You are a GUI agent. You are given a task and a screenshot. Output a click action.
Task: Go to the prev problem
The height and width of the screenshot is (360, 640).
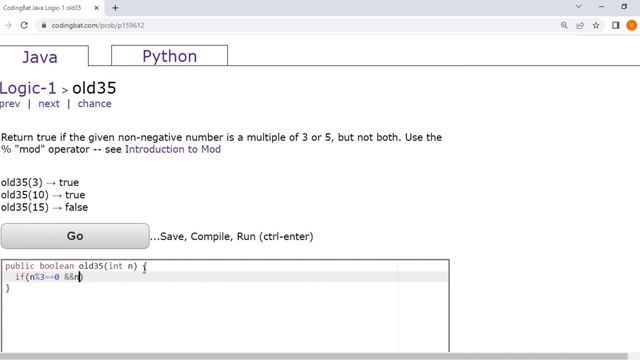pos(10,104)
